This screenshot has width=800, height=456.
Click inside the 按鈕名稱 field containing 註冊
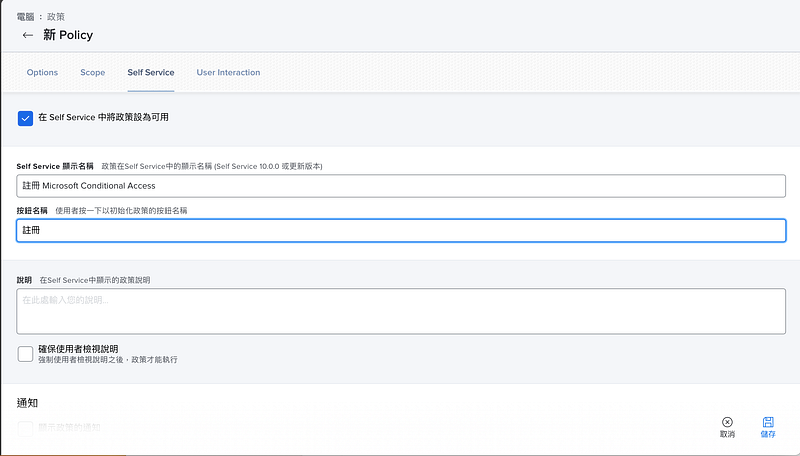(400, 230)
